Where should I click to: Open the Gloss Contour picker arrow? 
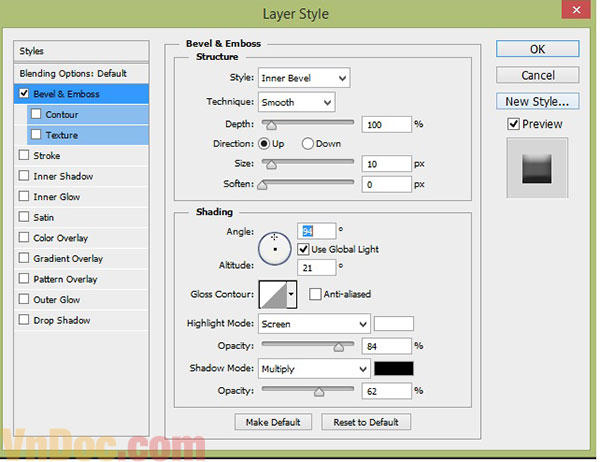(x=292, y=294)
